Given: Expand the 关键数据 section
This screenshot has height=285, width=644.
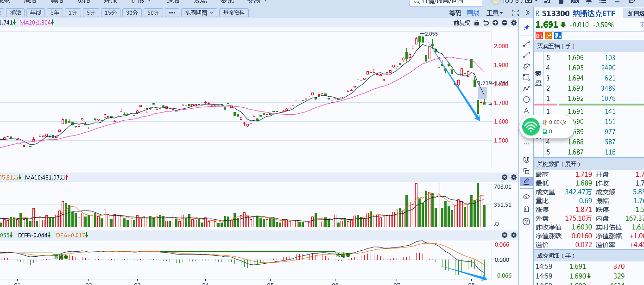Looking at the screenshot, I should (559, 164).
